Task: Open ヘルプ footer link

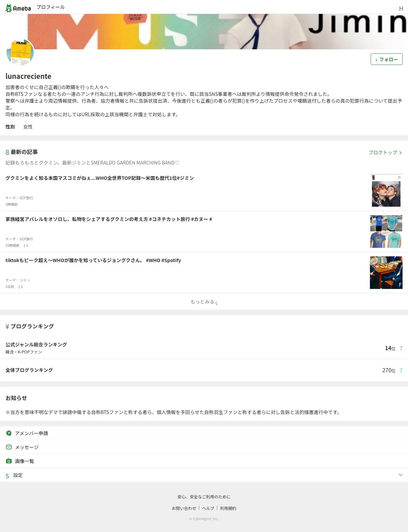Action: [x=208, y=509]
